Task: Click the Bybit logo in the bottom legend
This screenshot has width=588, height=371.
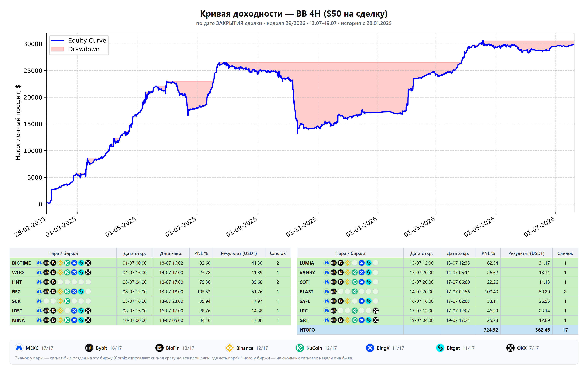Action: click(x=89, y=348)
